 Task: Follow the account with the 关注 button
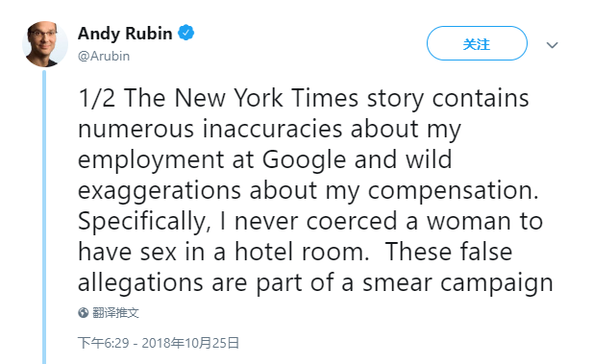point(477,43)
